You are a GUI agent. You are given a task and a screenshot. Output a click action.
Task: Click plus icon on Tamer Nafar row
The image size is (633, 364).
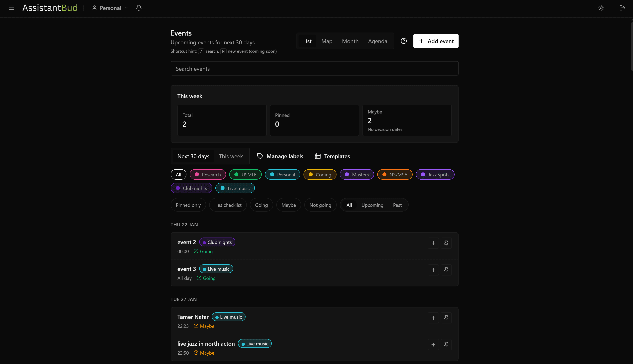coord(433,318)
